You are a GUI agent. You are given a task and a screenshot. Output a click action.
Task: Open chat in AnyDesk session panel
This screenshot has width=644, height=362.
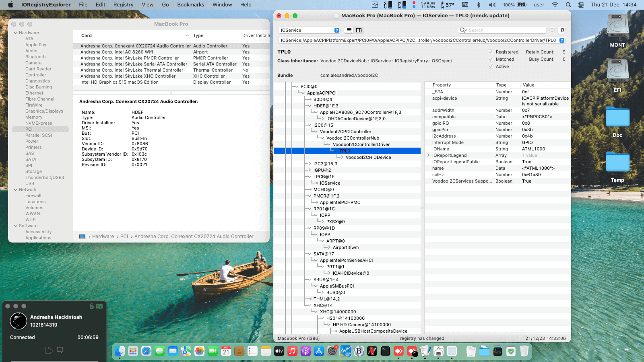point(60,350)
